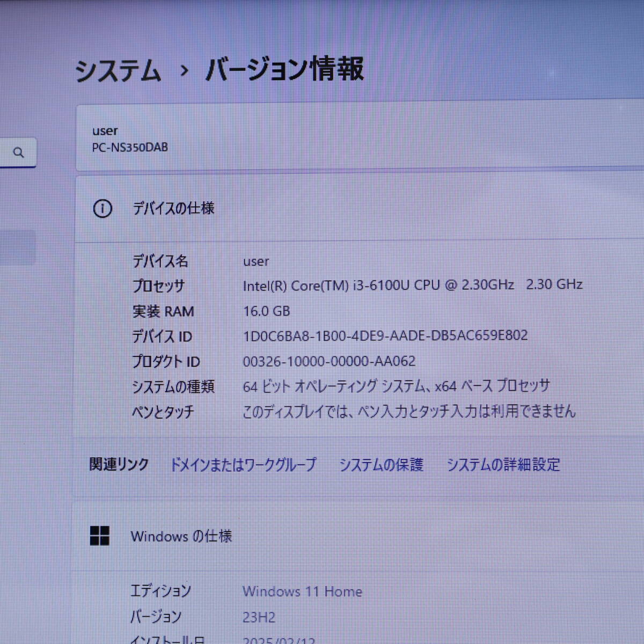Select the Windows 11 Home edition value
Viewport: 644px width, 644px height.
[x=302, y=591]
